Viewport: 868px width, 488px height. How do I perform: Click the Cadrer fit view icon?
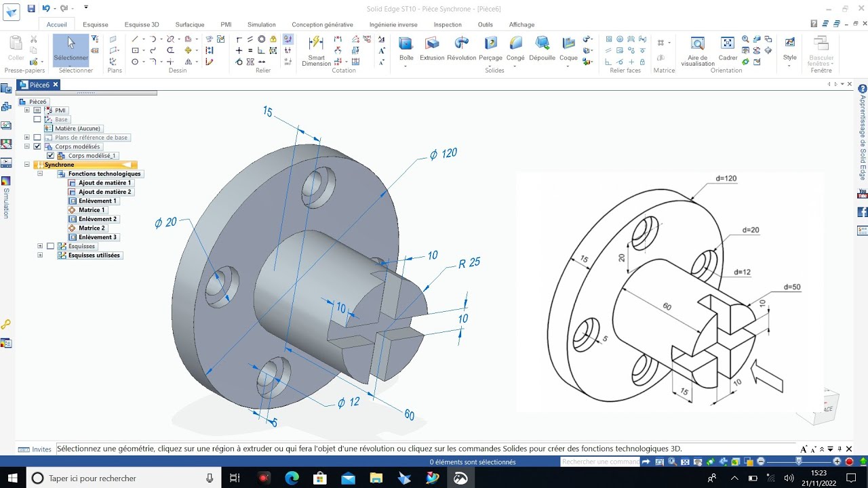tap(728, 47)
